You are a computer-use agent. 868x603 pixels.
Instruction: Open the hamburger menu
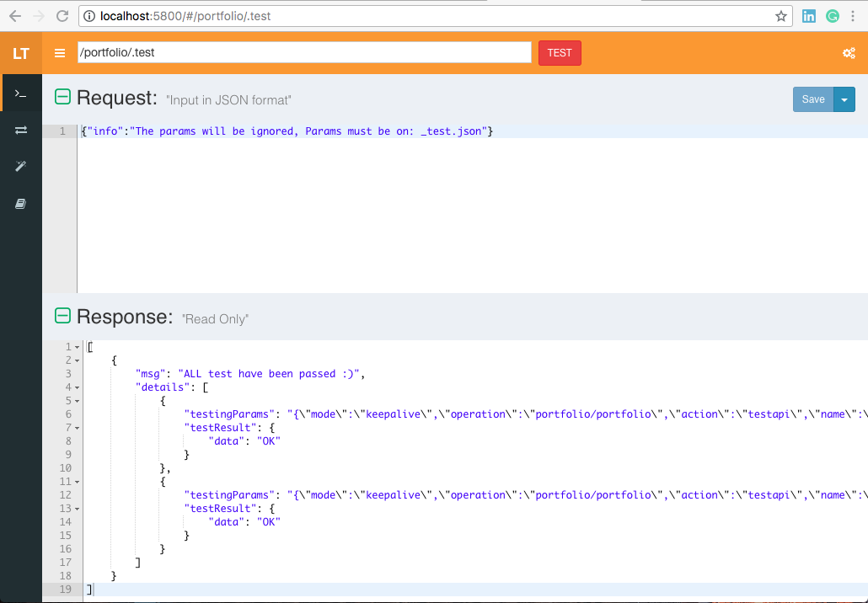(x=60, y=53)
